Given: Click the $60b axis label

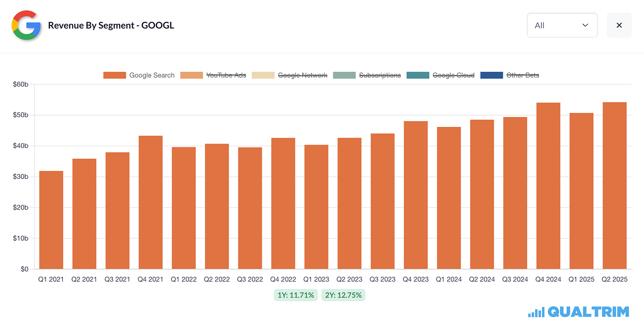Looking at the screenshot, I should tap(20, 84).
